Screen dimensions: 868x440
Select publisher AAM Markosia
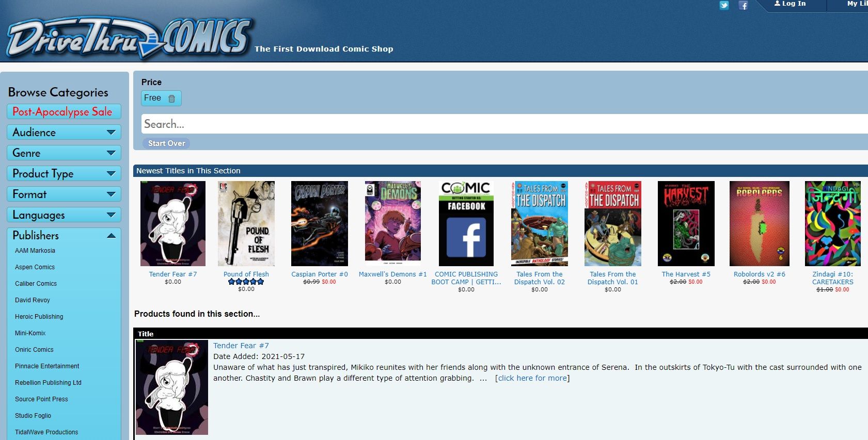(35, 251)
